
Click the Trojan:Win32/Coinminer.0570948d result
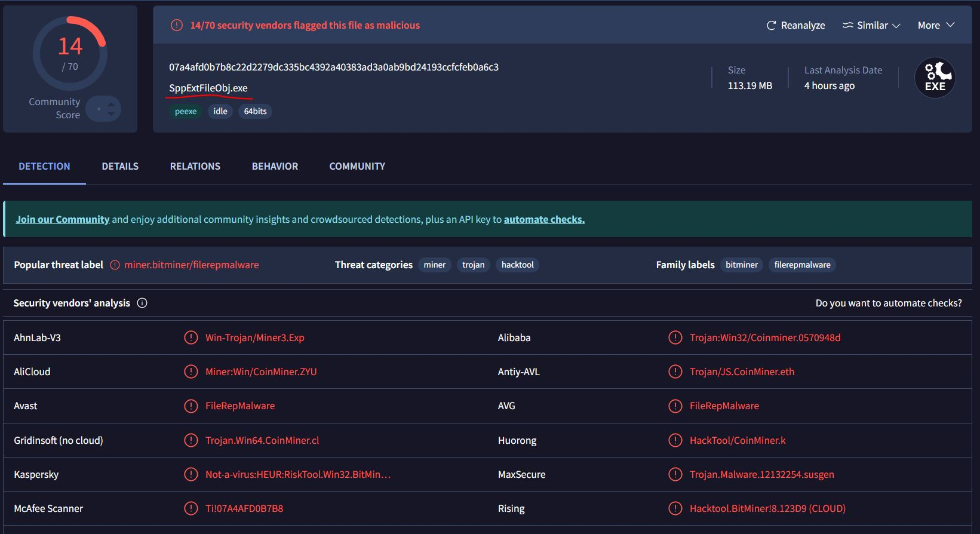tap(765, 337)
